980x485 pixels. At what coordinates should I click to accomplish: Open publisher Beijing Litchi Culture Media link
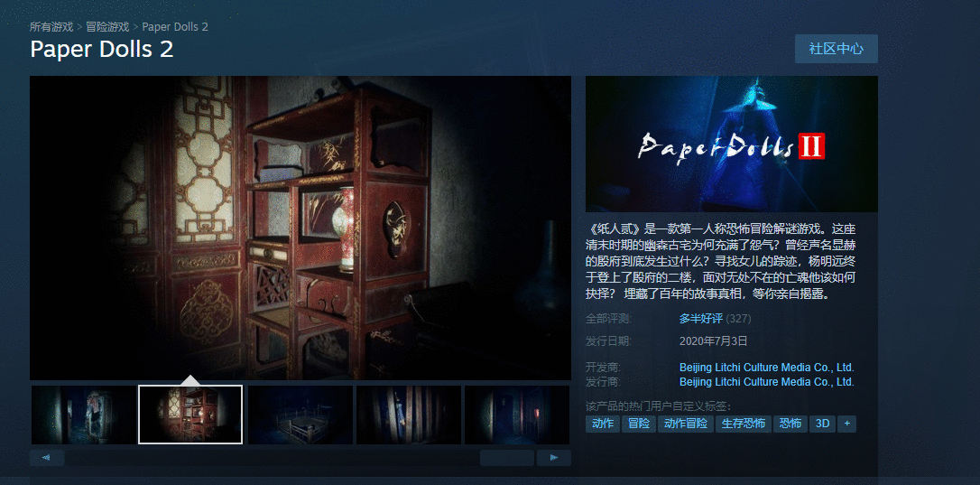point(766,382)
